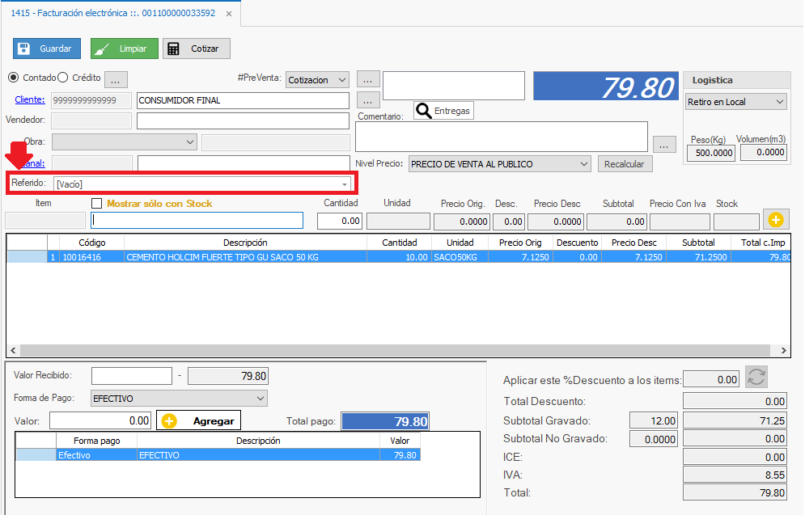The image size is (805, 532).
Task: Open the Forma de Pago dropdown
Action: click(x=260, y=399)
